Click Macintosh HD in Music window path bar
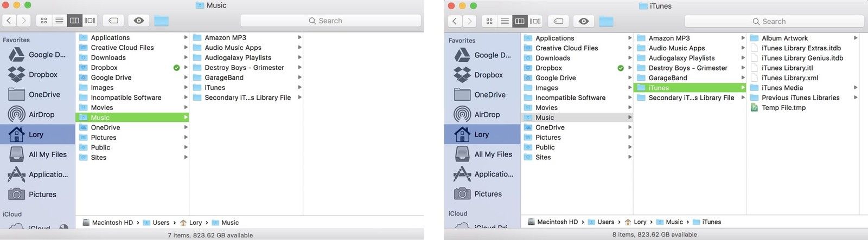Viewport: 868px width, 240px height. click(107, 223)
